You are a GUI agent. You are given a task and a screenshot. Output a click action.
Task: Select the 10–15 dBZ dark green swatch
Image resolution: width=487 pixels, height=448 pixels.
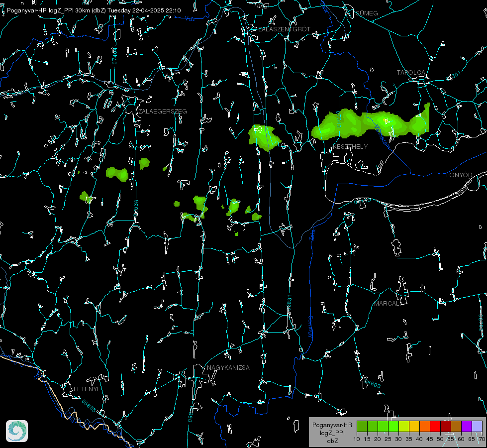pyautogui.click(x=362, y=426)
